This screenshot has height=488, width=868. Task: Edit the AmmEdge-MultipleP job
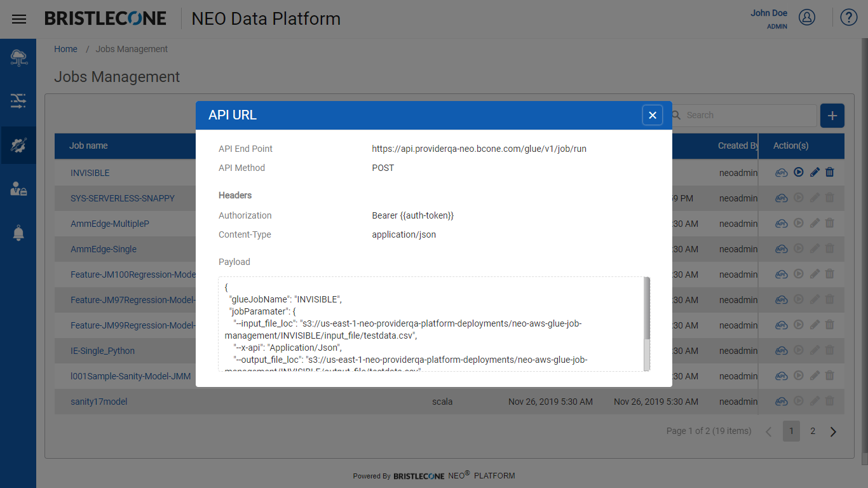pyautogui.click(x=815, y=223)
